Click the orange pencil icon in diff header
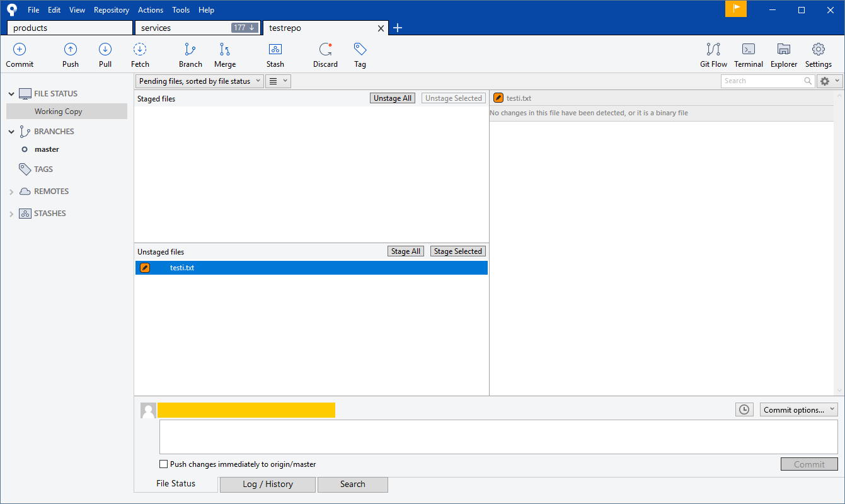This screenshot has height=504, width=845. (x=498, y=98)
